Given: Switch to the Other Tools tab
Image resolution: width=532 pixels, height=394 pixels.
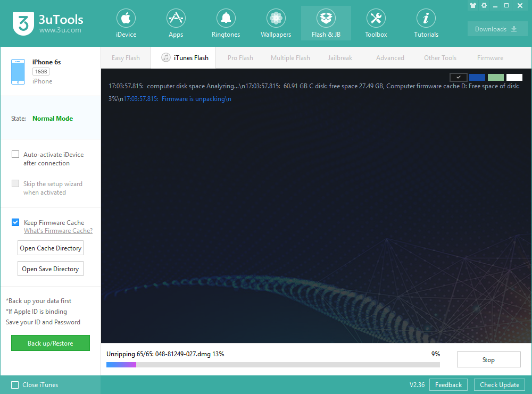Looking at the screenshot, I should 440,57.
